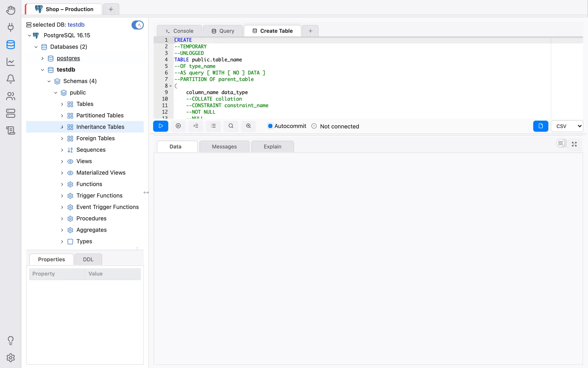
Task: Open the chart monitoring icon
Action: tap(10, 62)
